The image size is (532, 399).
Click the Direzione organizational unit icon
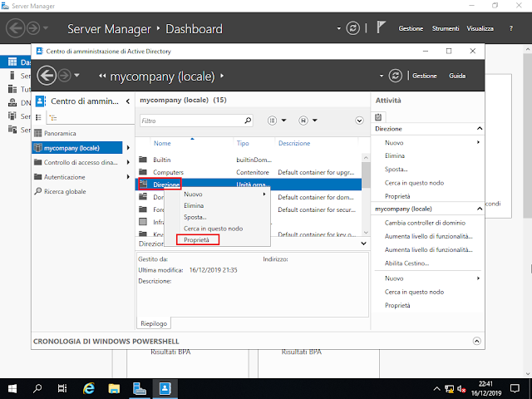[143, 185]
